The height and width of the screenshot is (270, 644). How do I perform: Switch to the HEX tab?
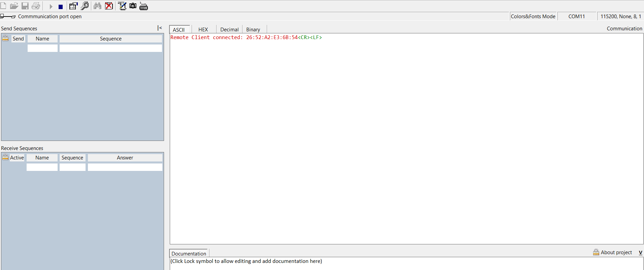(203, 30)
